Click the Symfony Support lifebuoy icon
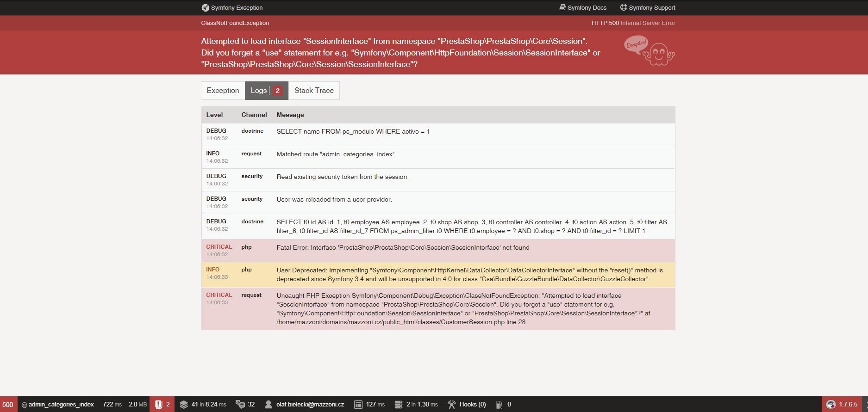 (x=624, y=7)
